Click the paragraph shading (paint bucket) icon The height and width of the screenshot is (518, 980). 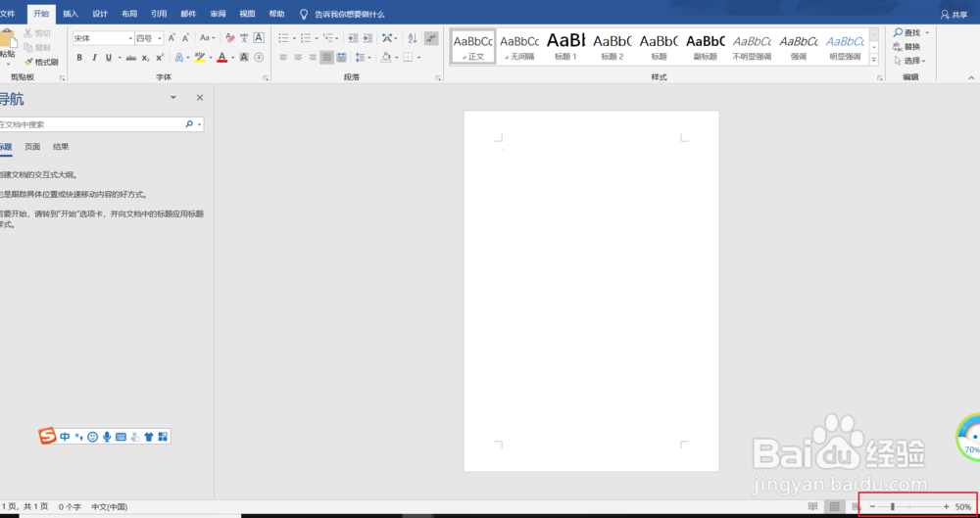click(385, 58)
